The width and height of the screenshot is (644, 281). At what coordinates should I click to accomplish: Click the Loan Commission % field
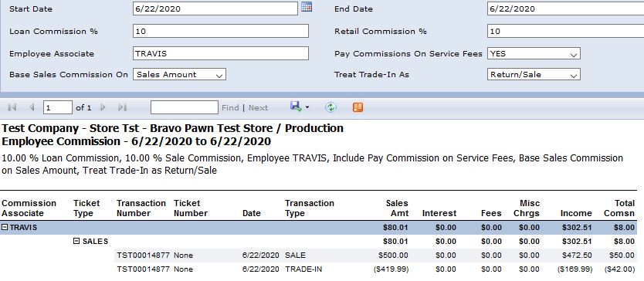[x=221, y=31]
